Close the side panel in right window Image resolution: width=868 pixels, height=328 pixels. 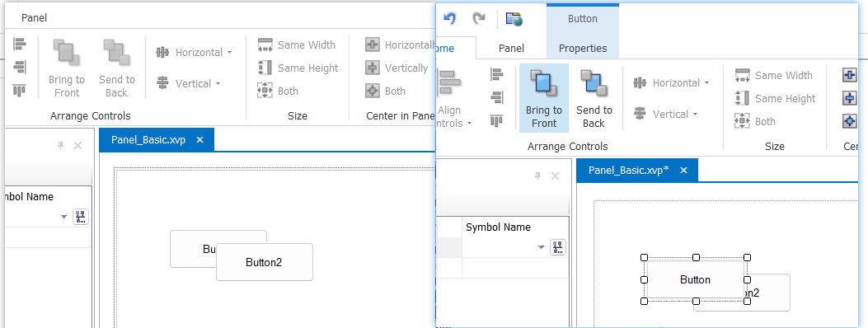pyautogui.click(x=556, y=176)
